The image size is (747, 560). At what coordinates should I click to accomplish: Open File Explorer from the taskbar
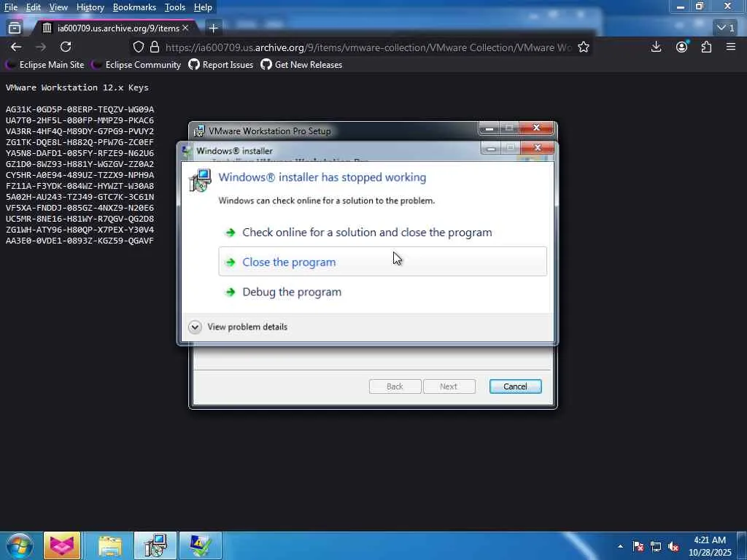(x=110, y=545)
